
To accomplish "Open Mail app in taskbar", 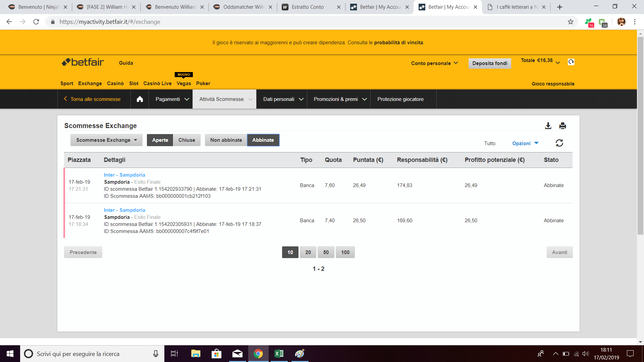I will point(237,354).
